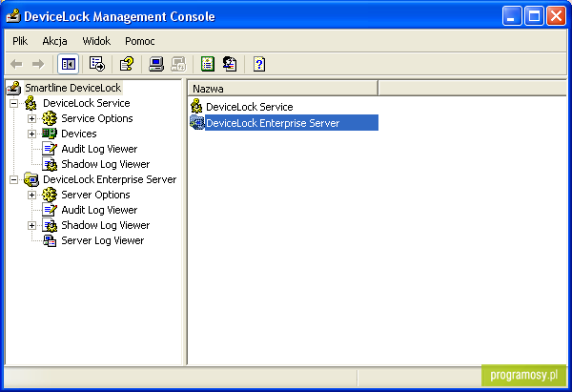The height and width of the screenshot is (392, 572).
Task: Click DeviceLock Enterprise Server tree icon
Action: [31, 179]
